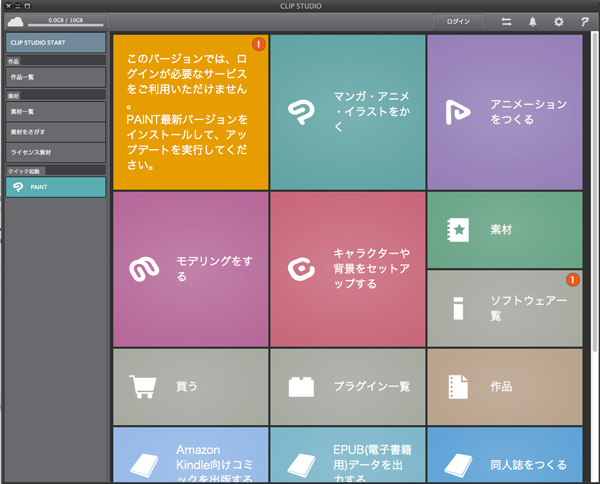Click the shopping cart icon
The image size is (600, 484).
pyautogui.click(x=143, y=387)
